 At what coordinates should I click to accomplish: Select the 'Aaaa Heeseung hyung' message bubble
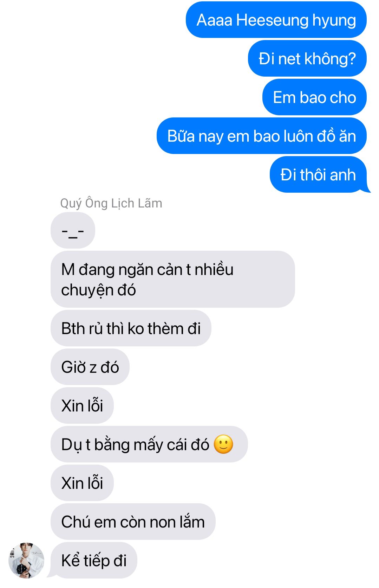coord(276,20)
